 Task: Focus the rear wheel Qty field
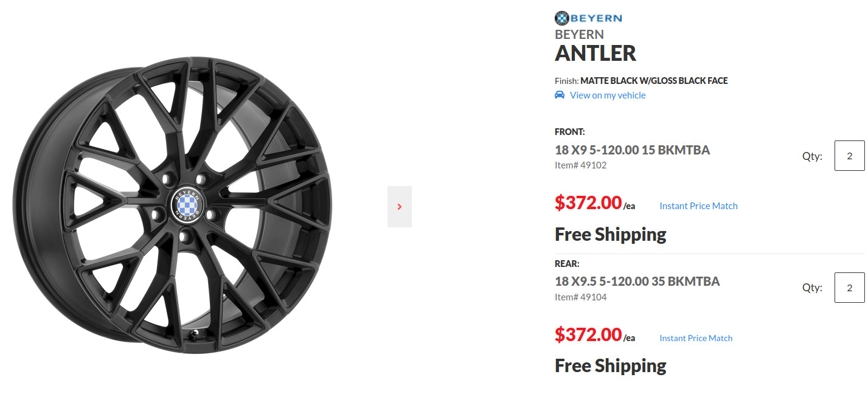(849, 288)
